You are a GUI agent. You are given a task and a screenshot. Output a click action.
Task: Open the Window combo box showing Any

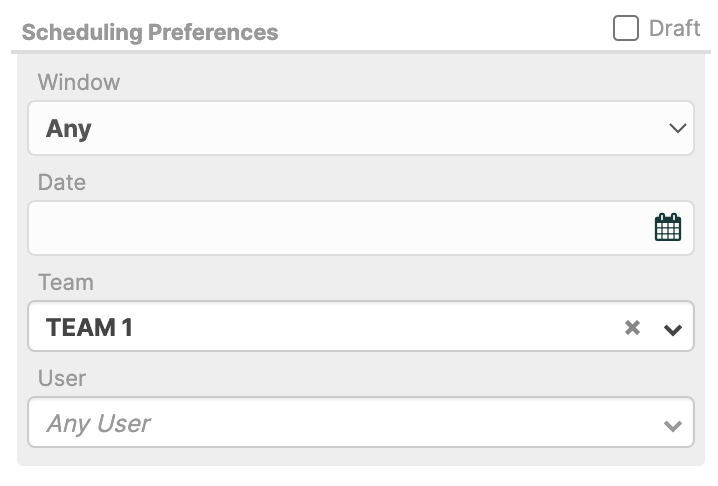[361, 128]
